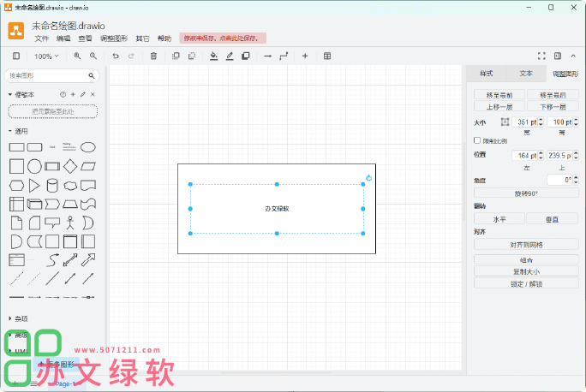Open the 调整图形 menu
This screenshot has height=392, width=586.
pyautogui.click(x=114, y=39)
